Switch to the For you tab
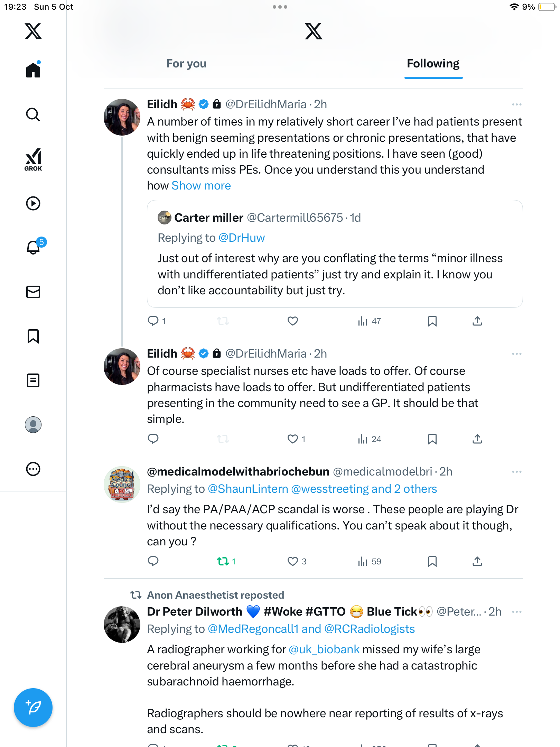The image size is (560, 747). pyautogui.click(x=186, y=64)
